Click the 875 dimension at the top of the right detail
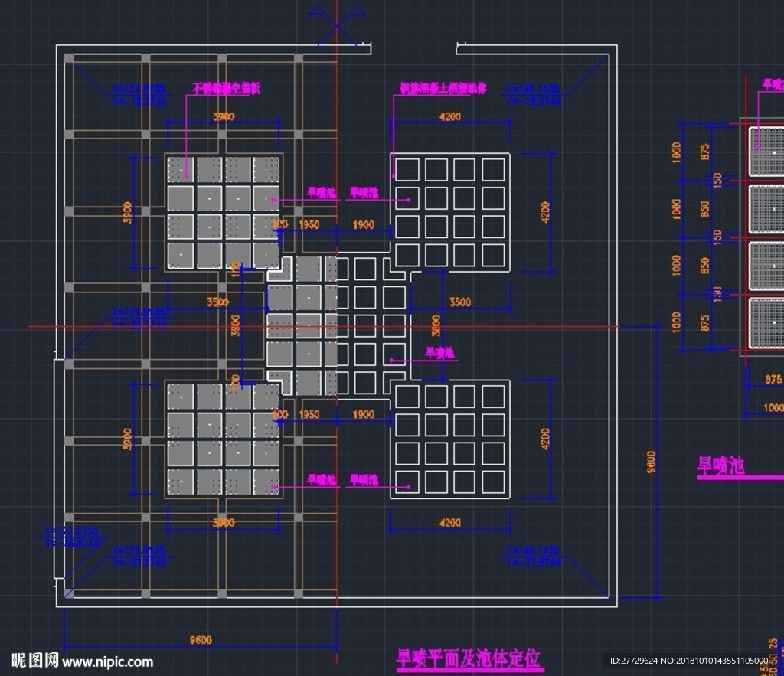This screenshot has height=676, width=784. (704, 152)
